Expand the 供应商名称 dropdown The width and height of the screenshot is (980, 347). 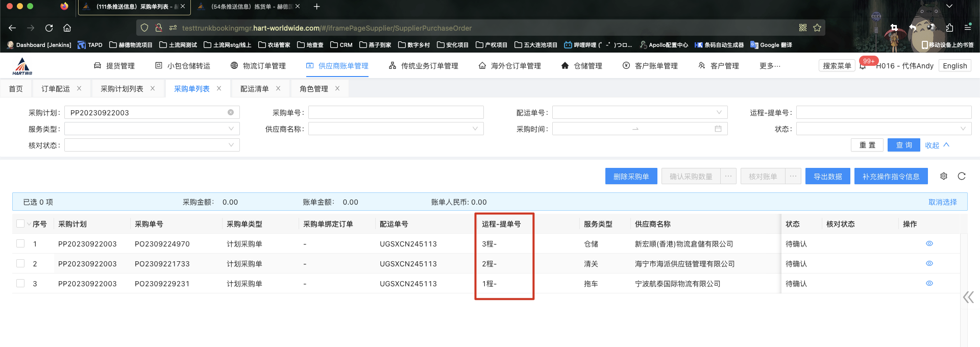click(x=396, y=129)
